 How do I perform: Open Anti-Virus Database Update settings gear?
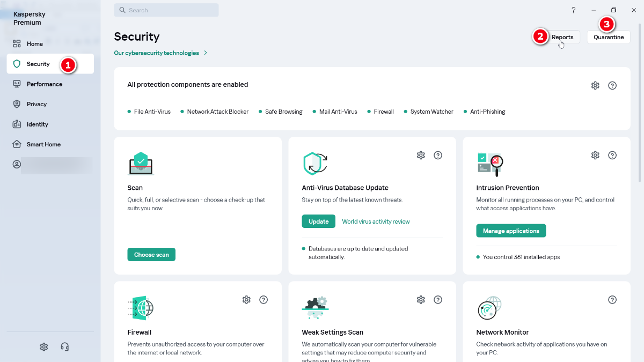point(421,155)
